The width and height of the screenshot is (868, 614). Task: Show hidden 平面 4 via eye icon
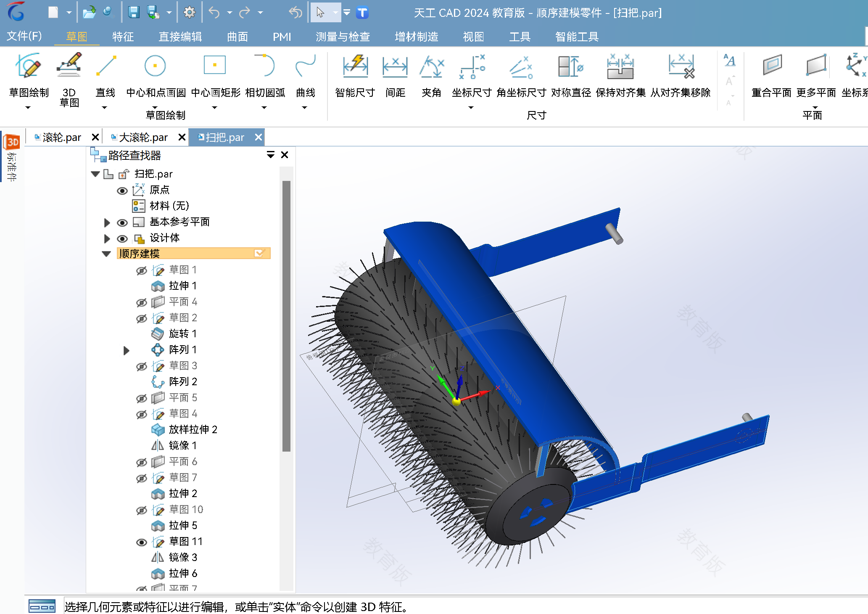(x=142, y=302)
